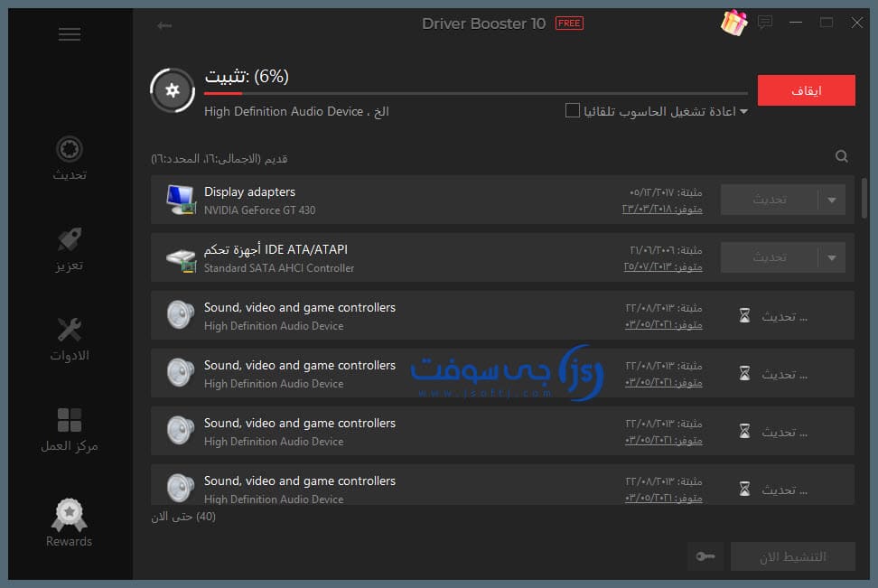Screen dimensions: 878x588
Task: Click the حتى الان (40) up-to-date label
Action: click(x=183, y=517)
